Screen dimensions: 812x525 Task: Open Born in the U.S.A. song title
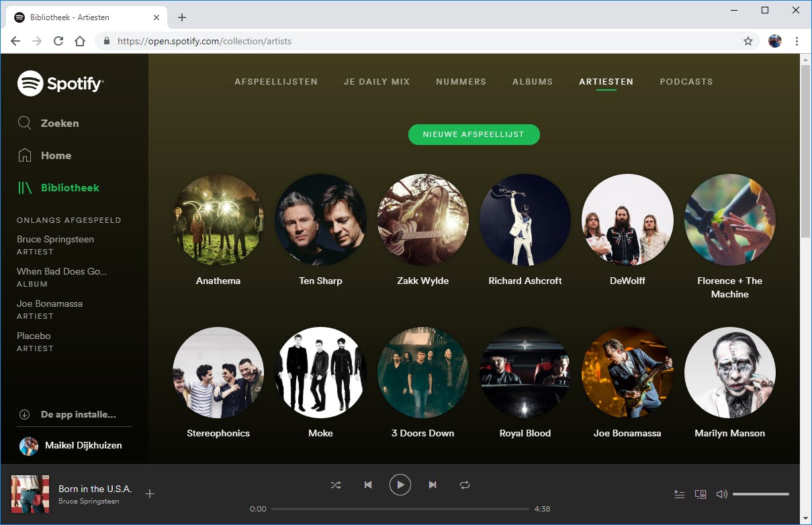pos(95,489)
